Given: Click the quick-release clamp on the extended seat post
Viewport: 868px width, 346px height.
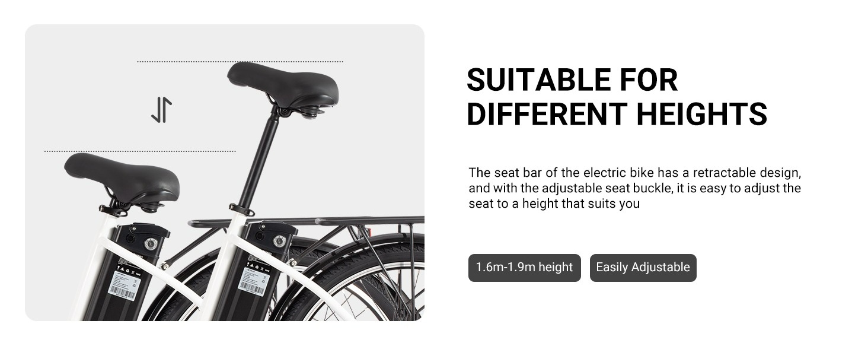Looking at the screenshot, I should click(x=241, y=209).
